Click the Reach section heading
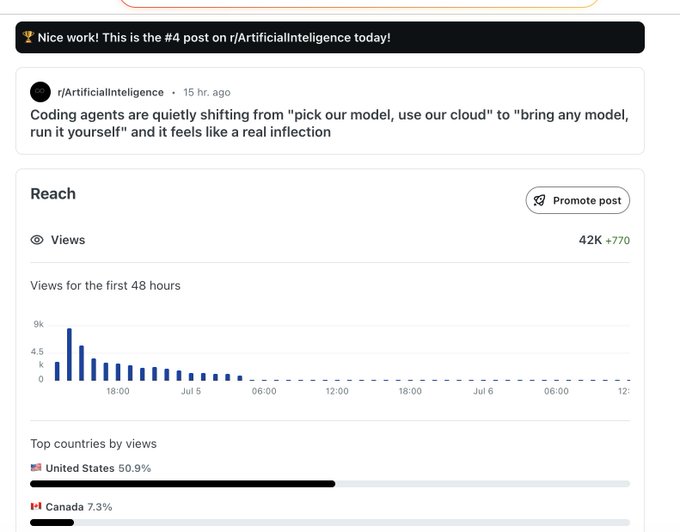 pyautogui.click(x=53, y=194)
